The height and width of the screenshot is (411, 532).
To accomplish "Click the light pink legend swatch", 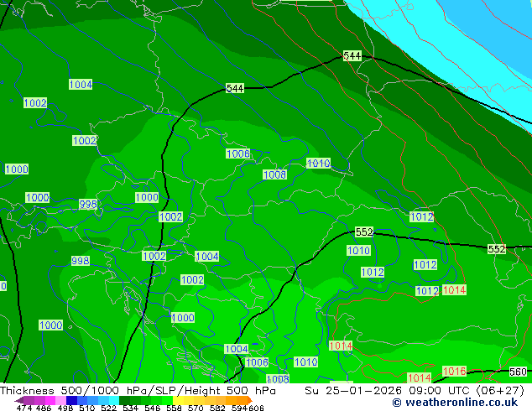I will (60, 400).
